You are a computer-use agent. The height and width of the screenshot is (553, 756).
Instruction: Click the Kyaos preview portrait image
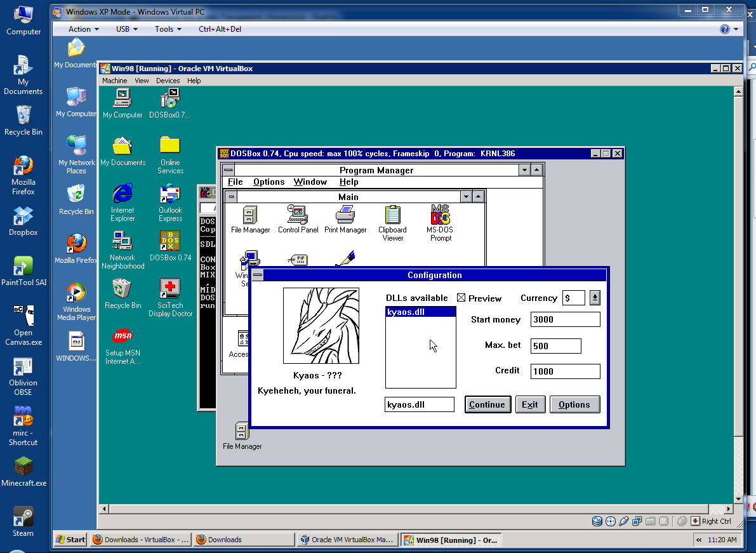pyautogui.click(x=321, y=326)
